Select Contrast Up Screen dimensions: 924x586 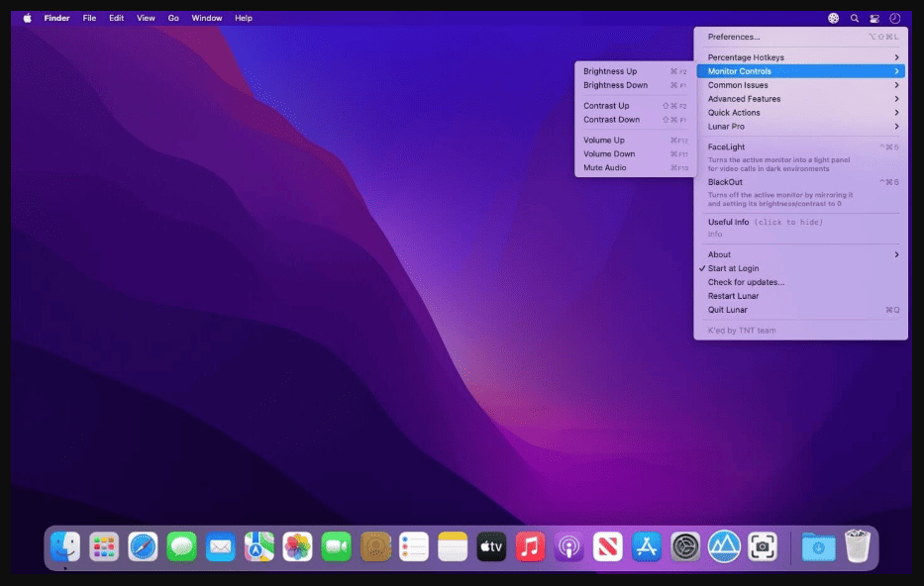(x=635, y=106)
